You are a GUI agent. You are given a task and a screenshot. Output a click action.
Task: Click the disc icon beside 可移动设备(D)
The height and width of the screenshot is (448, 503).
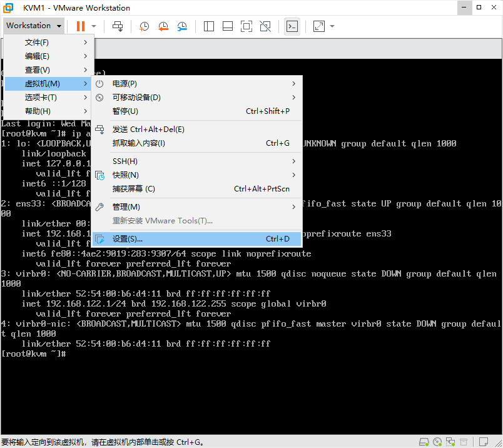point(99,98)
